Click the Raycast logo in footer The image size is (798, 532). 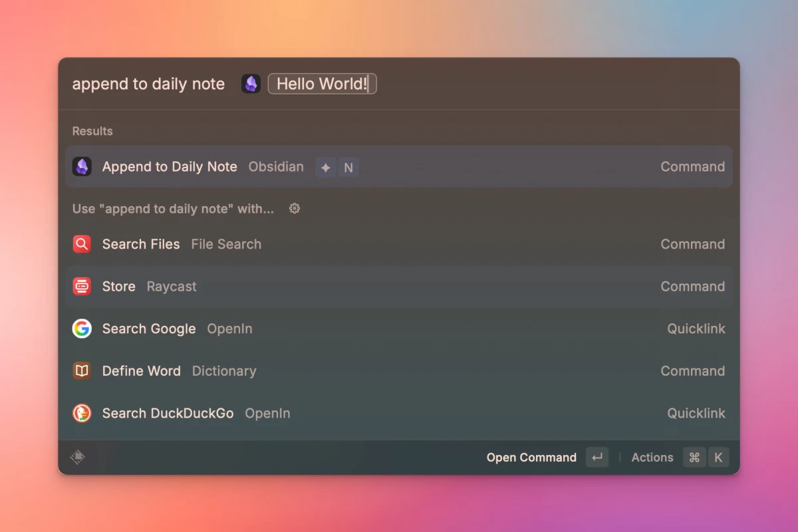78,457
